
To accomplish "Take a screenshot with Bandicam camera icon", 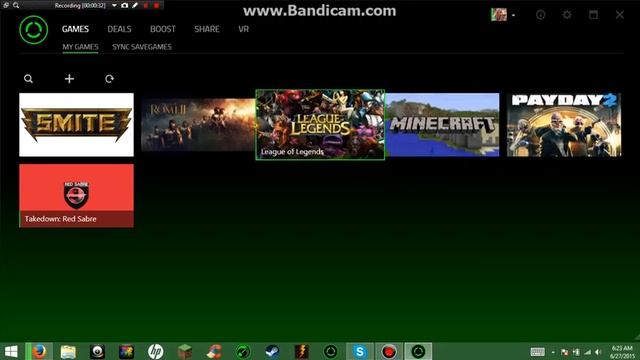I will coord(124,5).
